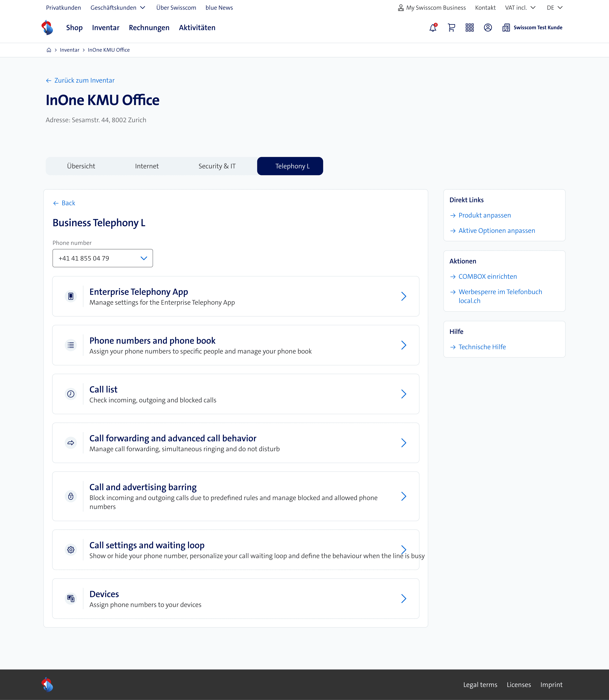Click Produkt anpassen link
This screenshot has height=700, width=609.
[x=485, y=216]
